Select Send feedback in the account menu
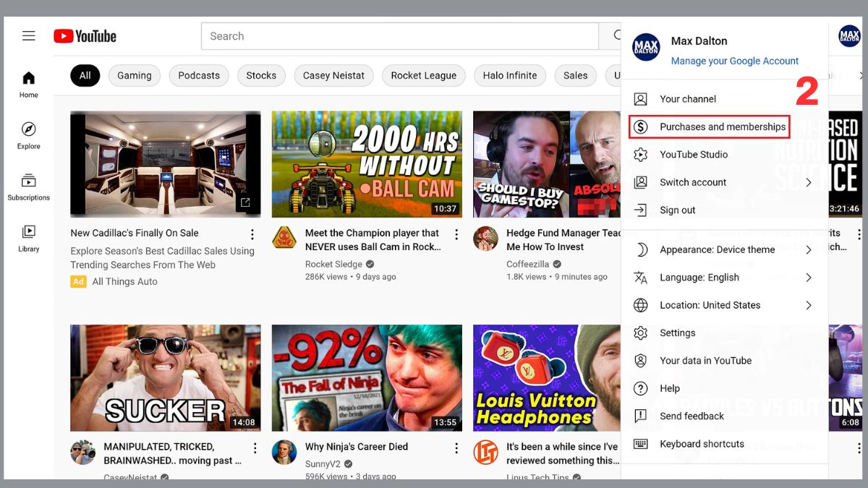 (692, 416)
